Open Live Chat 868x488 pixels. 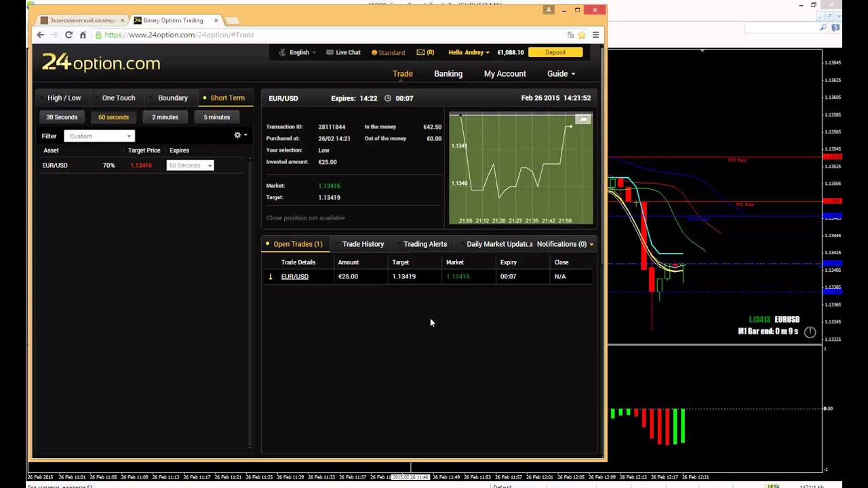tap(343, 52)
